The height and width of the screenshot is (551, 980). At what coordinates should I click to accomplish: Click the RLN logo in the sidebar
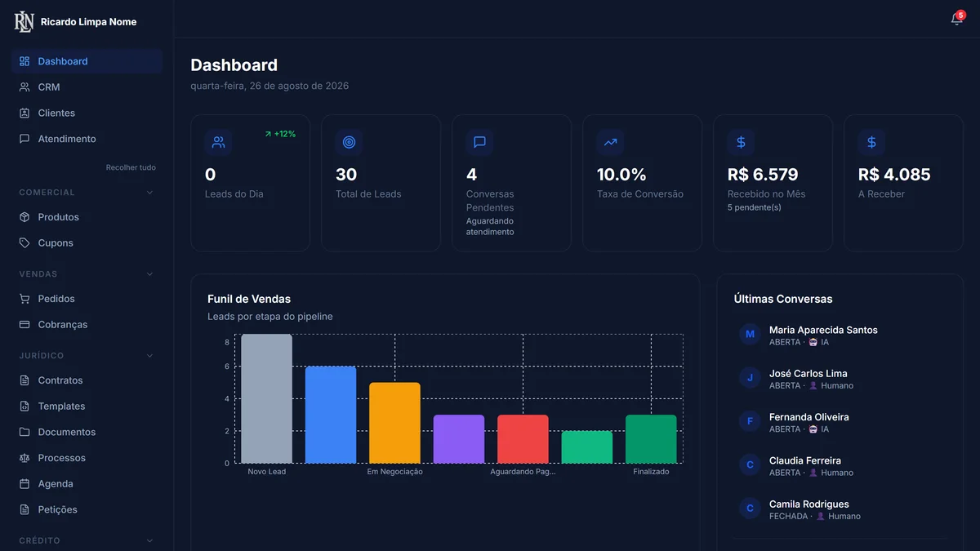tap(23, 22)
